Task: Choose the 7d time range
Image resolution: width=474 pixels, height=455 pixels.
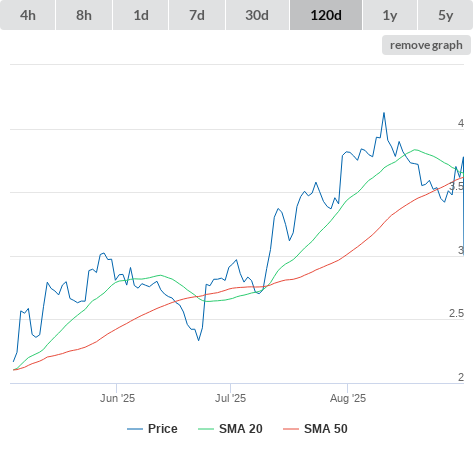Action: pyautogui.click(x=197, y=15)
